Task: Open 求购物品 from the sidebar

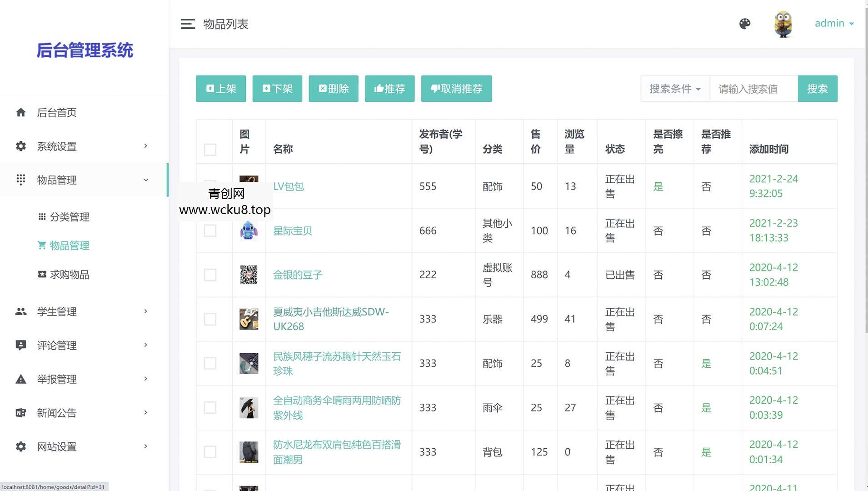Action: (x=69, y=275)
